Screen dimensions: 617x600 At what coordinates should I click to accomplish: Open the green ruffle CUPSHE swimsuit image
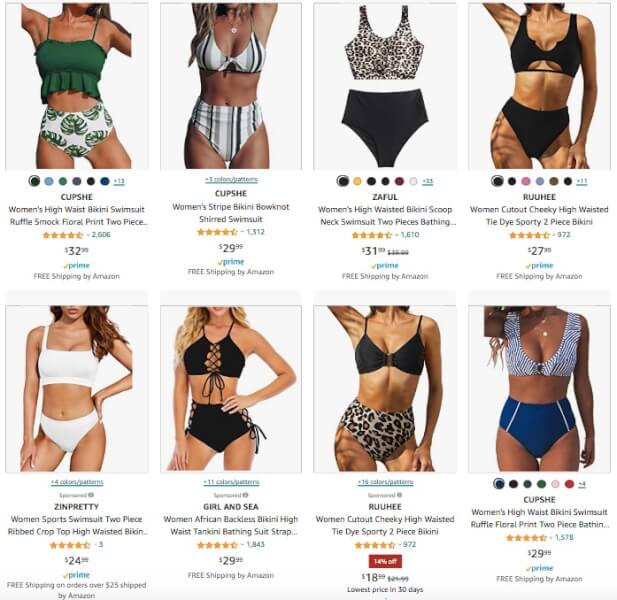[77, 86]
